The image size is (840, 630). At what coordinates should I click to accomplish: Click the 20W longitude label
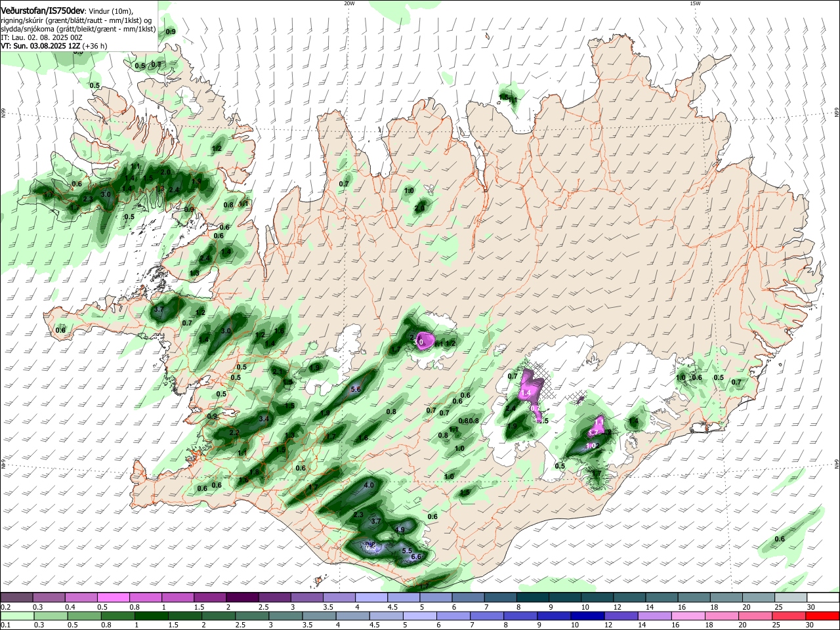point(348,3)
